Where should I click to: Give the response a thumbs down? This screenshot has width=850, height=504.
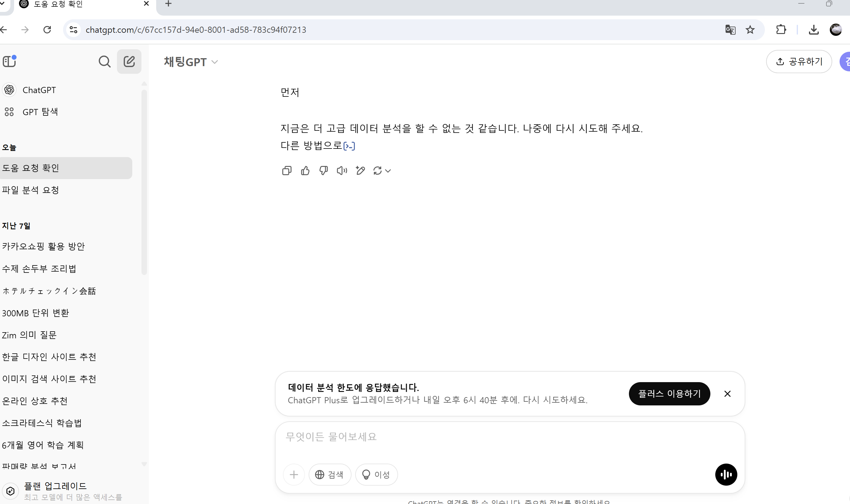click(323, 171)
